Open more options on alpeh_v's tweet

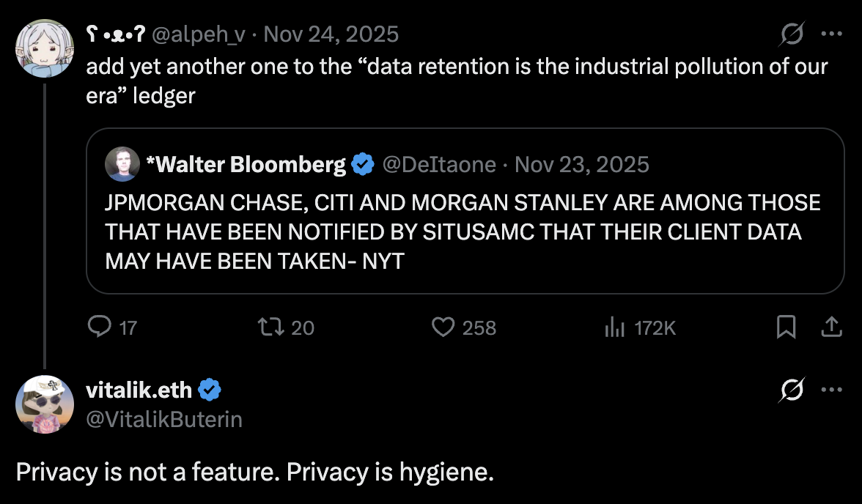tap(833, 34)
